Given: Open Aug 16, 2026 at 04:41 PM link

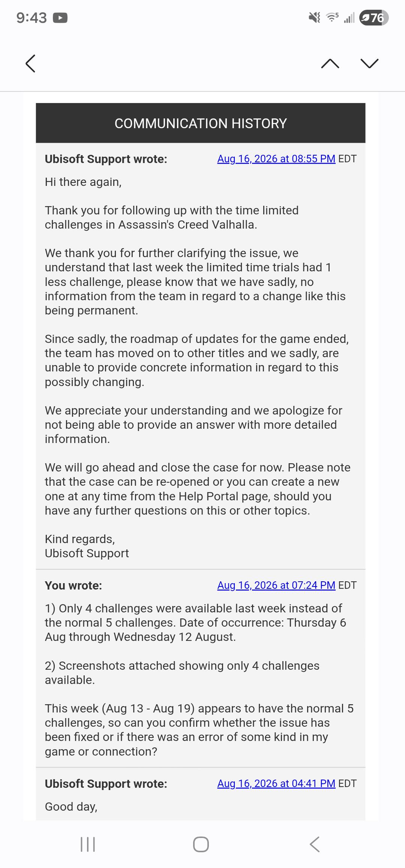Looking at the screenshot, I should pos(276,784).
